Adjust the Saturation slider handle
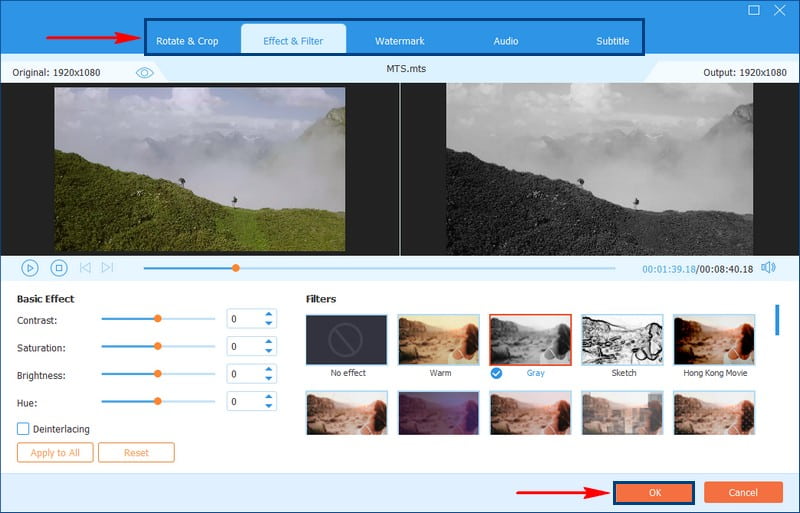The height and width of the screenshot is (513, 800). [158, 346]
